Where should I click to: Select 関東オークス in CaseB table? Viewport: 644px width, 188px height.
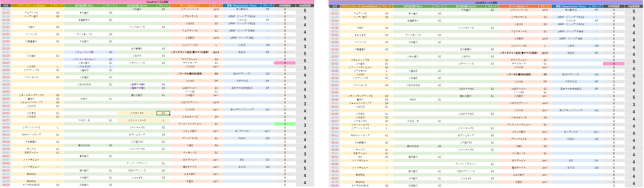point(519,168)
